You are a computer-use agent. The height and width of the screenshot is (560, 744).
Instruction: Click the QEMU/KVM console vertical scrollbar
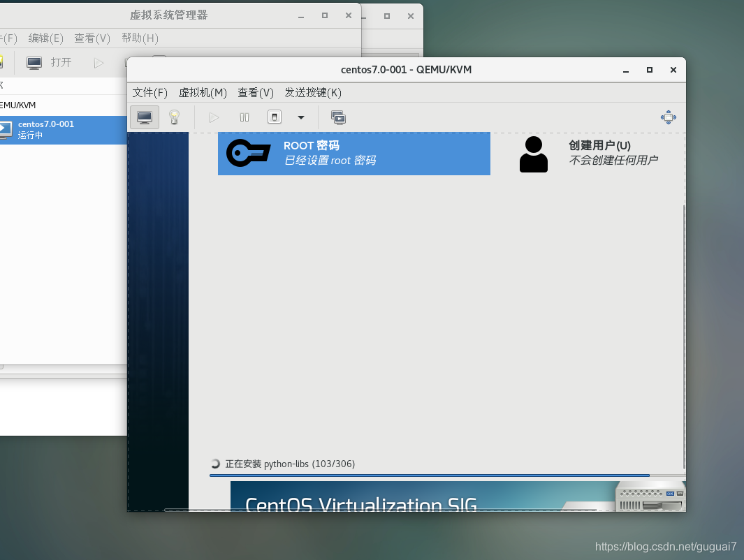pos(684,337)
